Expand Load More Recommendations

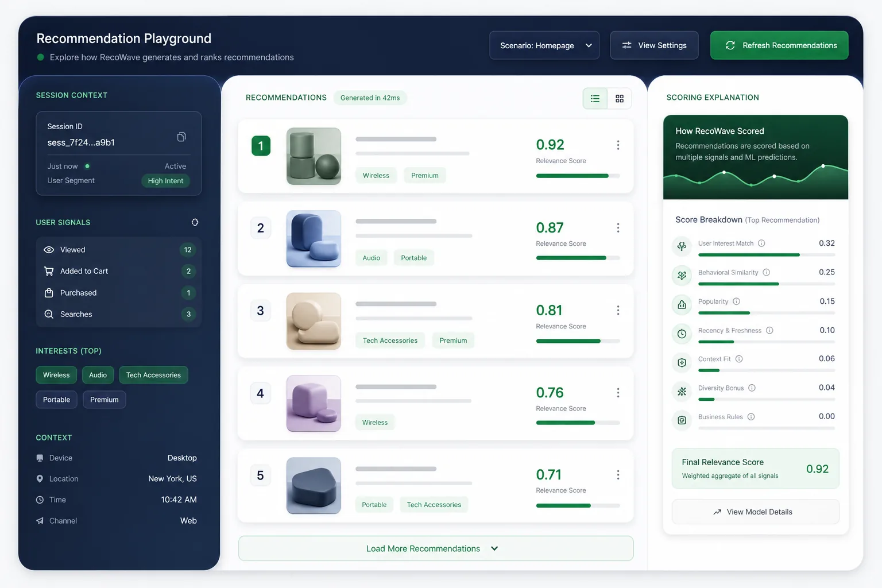(436, 548)
